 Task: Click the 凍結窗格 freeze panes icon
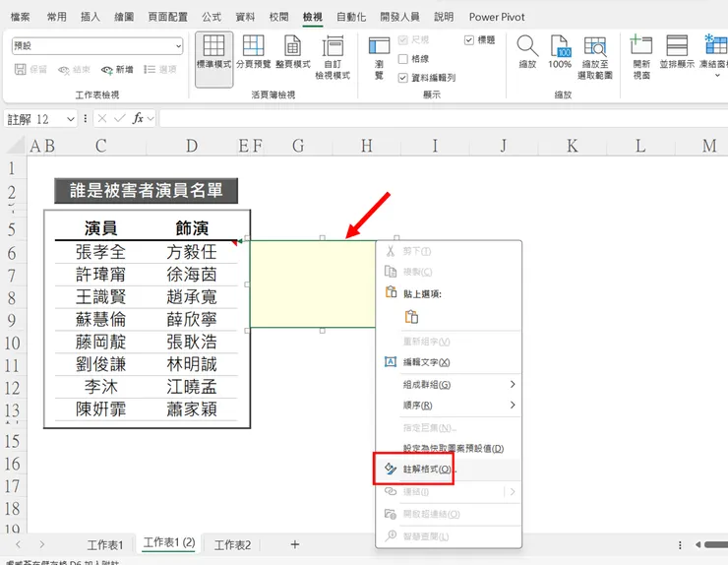pyautogui.click(x=716, y=45)
